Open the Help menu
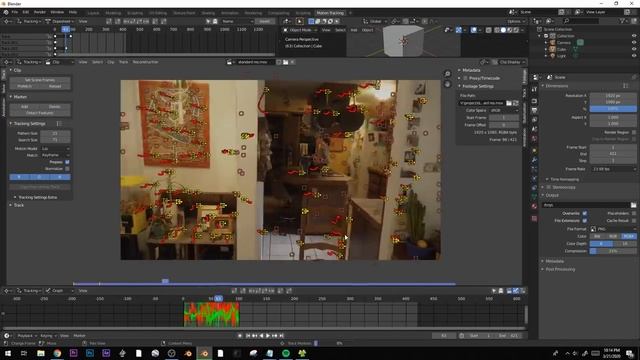Viewport: 640px width, 360px height. point(73,12)
